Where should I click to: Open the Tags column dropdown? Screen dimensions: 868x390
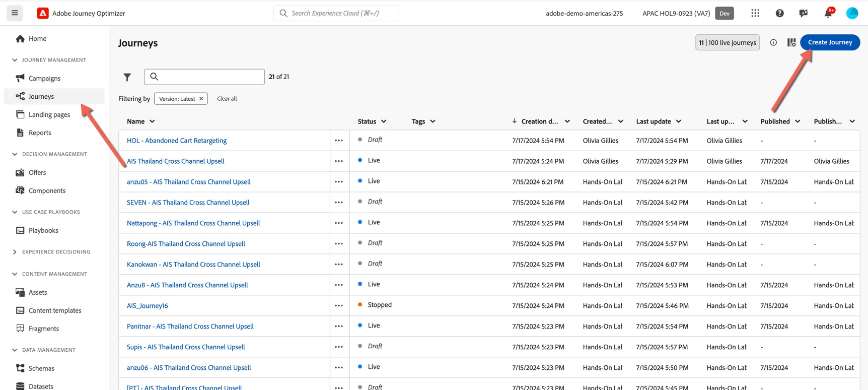point(432,121)
